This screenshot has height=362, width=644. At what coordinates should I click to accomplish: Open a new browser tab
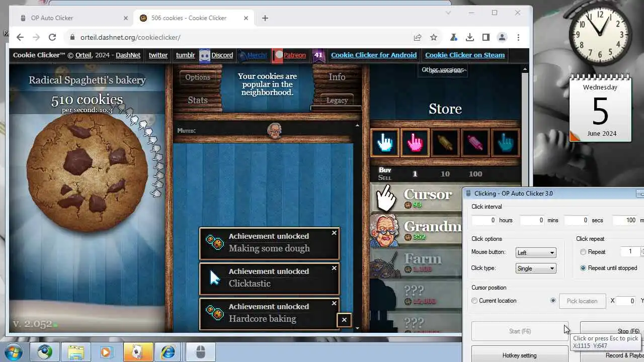[x=265, y=18]
